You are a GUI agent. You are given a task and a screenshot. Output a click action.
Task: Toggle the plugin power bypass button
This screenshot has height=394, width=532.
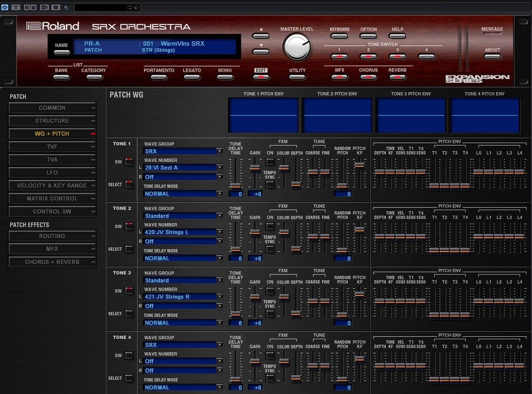click(x=5, y=7)
